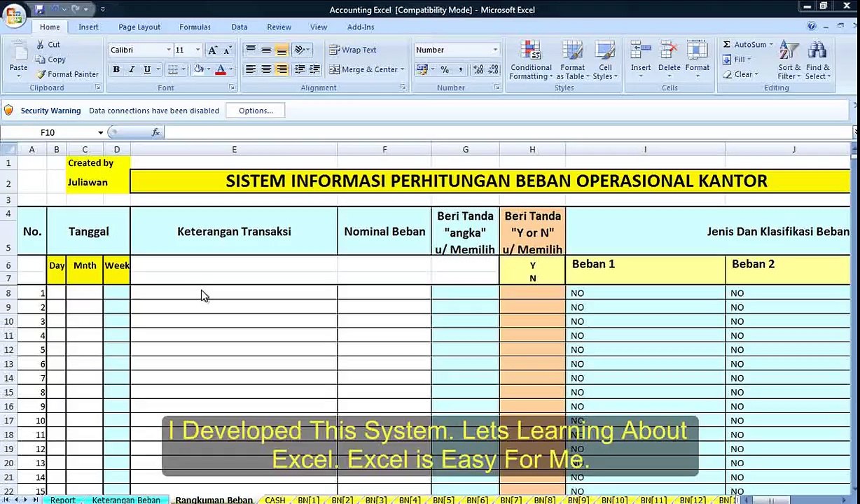This screenshot has width=860, height=504.
Task: Click the Insert Function fx icon
Action: [155, 132]
